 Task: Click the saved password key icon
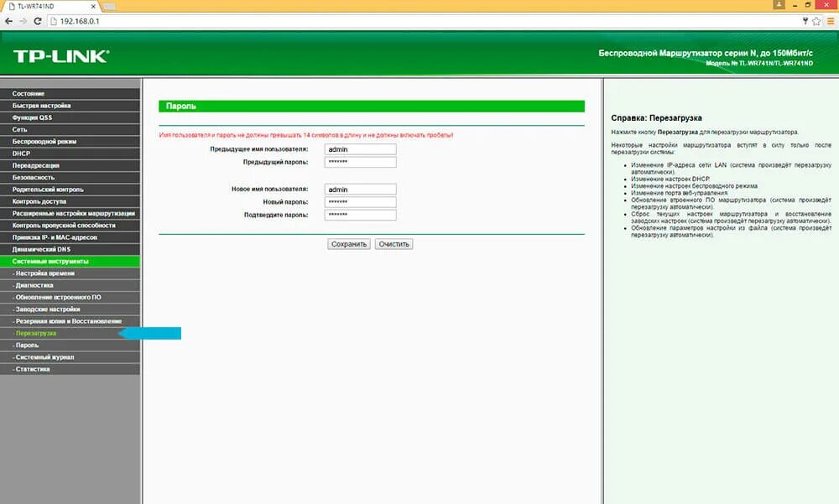[805, 22]
